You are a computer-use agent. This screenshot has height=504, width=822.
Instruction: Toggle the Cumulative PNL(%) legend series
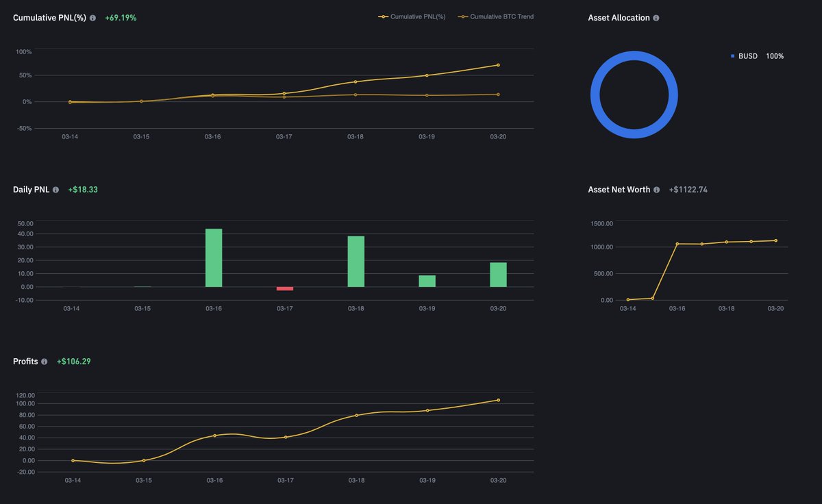[x=411, y=16]
